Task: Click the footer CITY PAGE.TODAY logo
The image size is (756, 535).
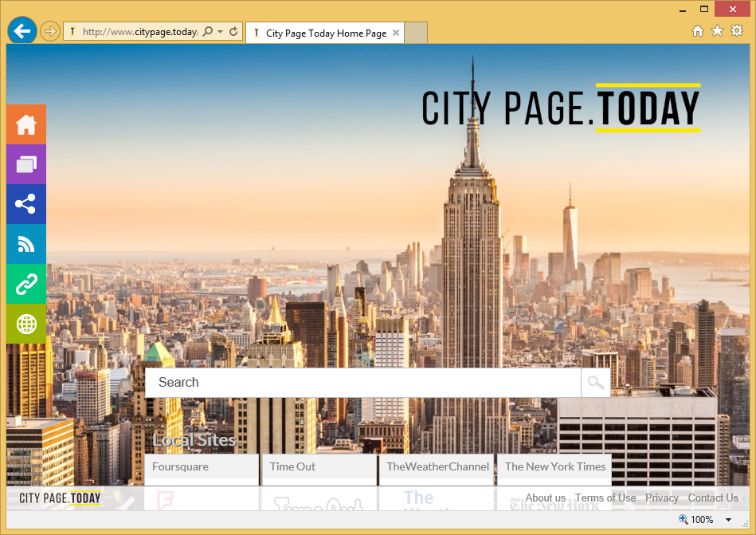Action: [x=60, y=498]
